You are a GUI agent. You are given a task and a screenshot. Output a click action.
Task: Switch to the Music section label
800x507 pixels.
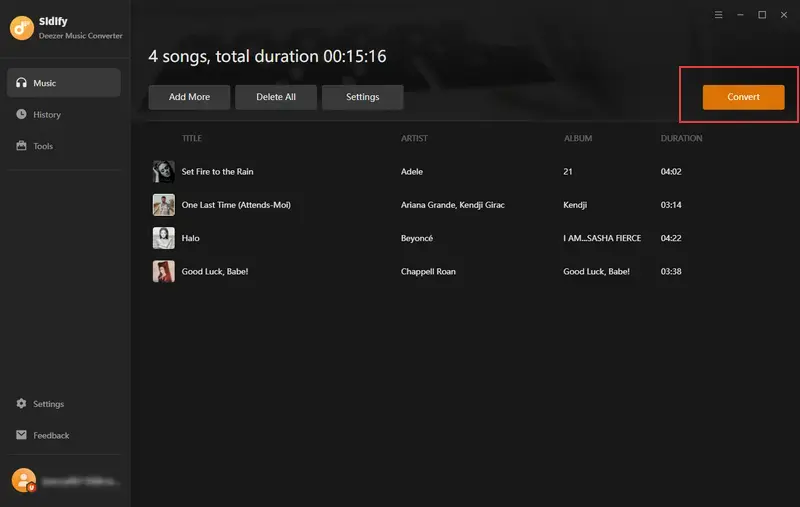[x=44, y=83]
